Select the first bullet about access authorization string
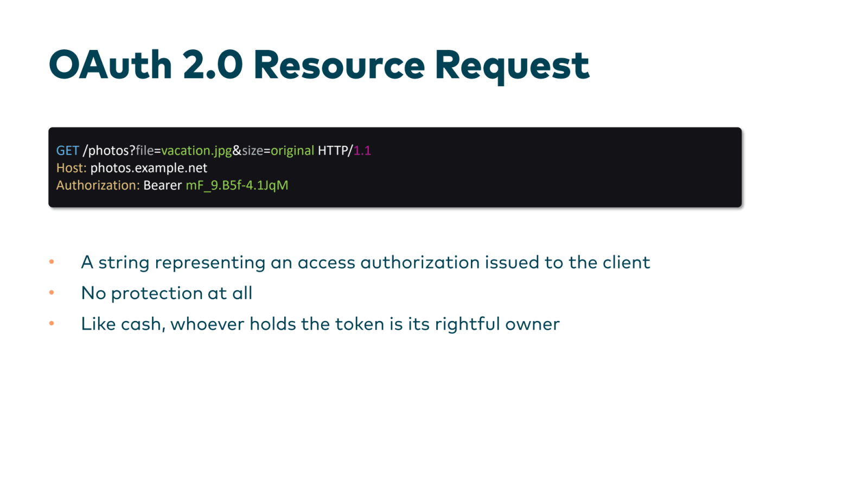 [365, 262]
